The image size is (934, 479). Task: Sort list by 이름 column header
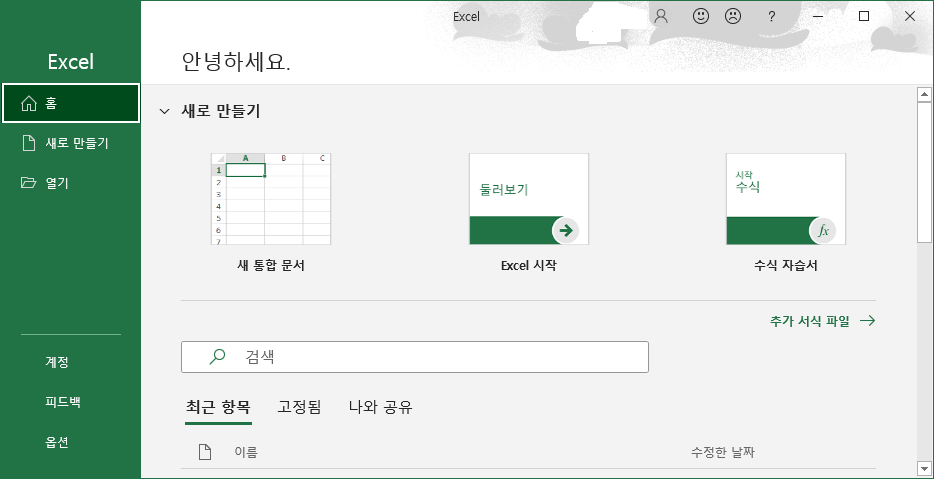(246, 453)
